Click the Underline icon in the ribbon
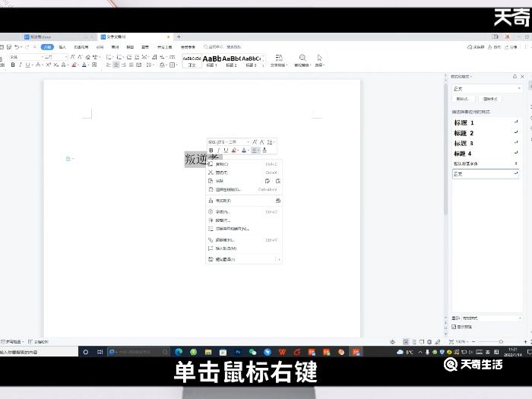 click(x=27, y=65)
